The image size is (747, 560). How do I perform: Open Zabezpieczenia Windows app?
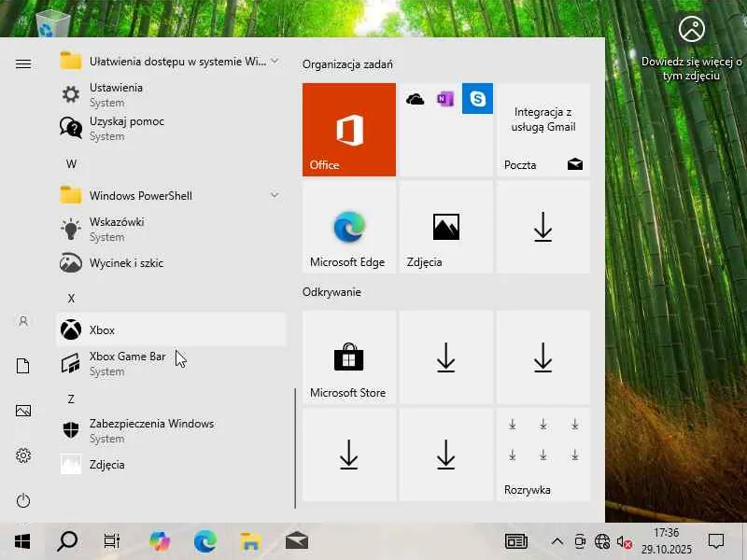[x=171, y=430]
